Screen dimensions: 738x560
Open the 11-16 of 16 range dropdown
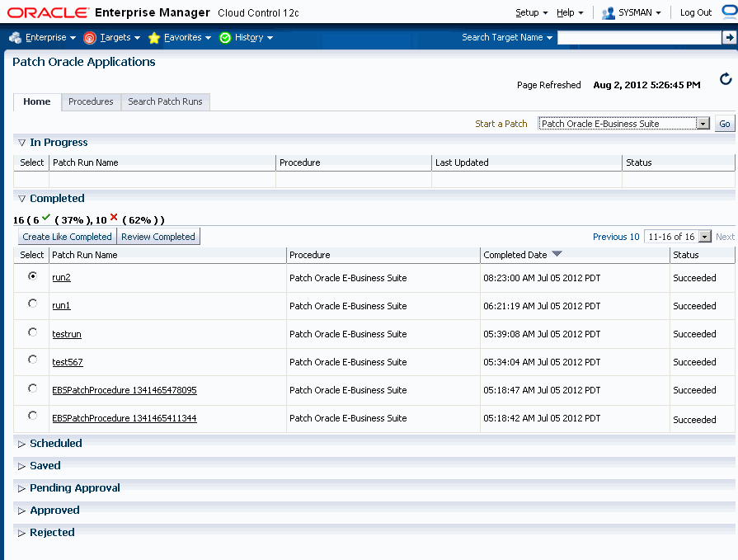[x=677, y=237]
